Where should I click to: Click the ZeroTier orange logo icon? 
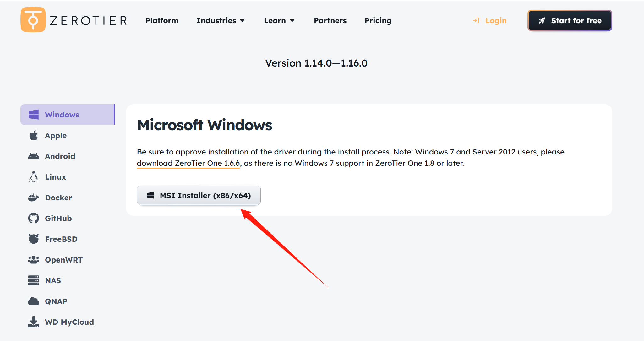pos(33,20)
